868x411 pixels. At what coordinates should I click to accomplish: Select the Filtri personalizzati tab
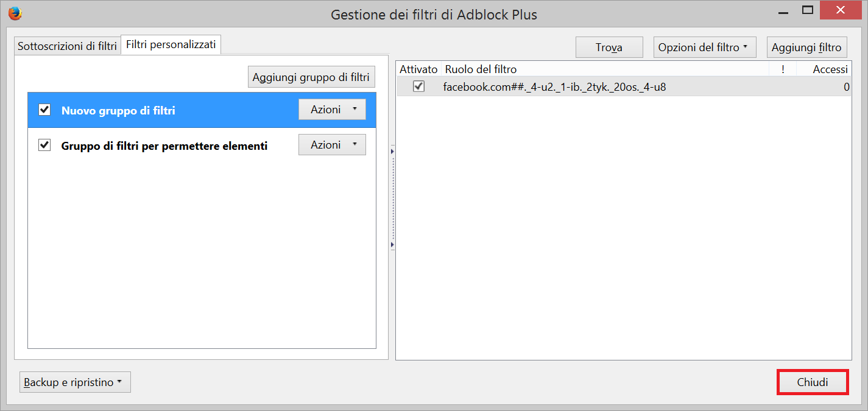pos(171,44)
